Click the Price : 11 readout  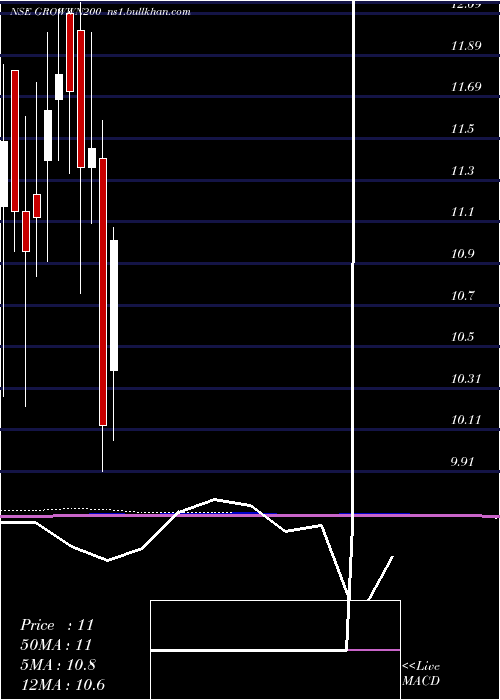tap(57, 625)
